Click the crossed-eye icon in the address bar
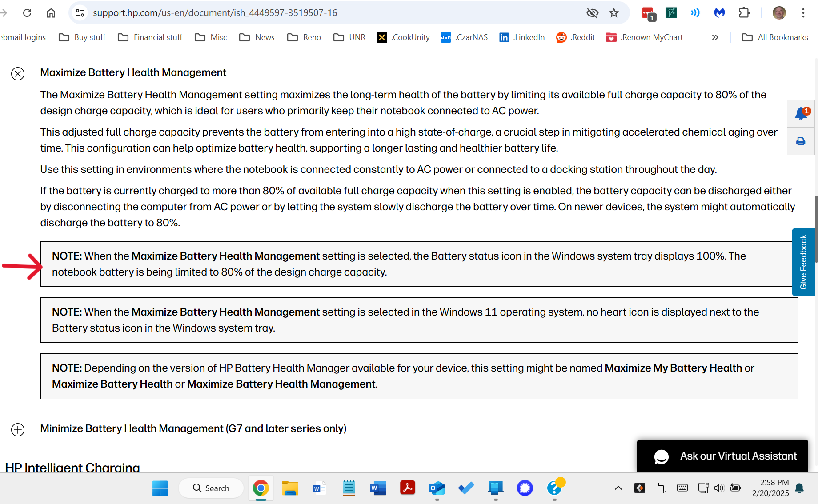 click(592, 13)
